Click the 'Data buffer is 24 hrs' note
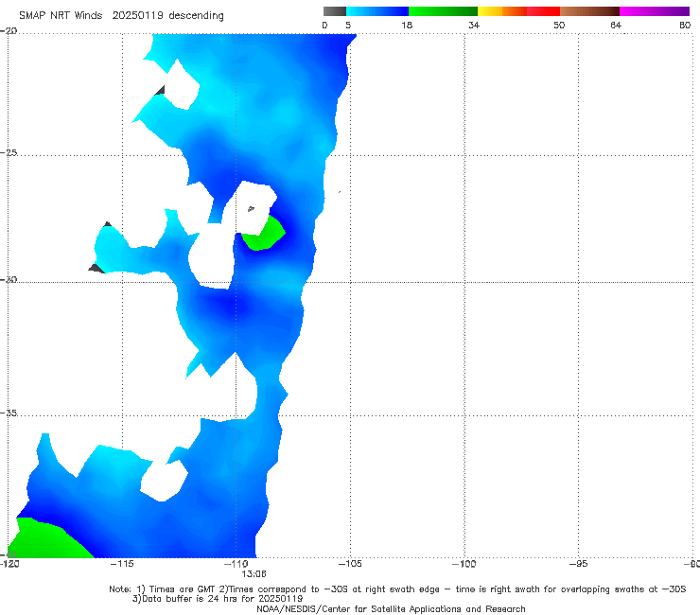The height and width of the screenshot is (615, 700). point(218,599)
